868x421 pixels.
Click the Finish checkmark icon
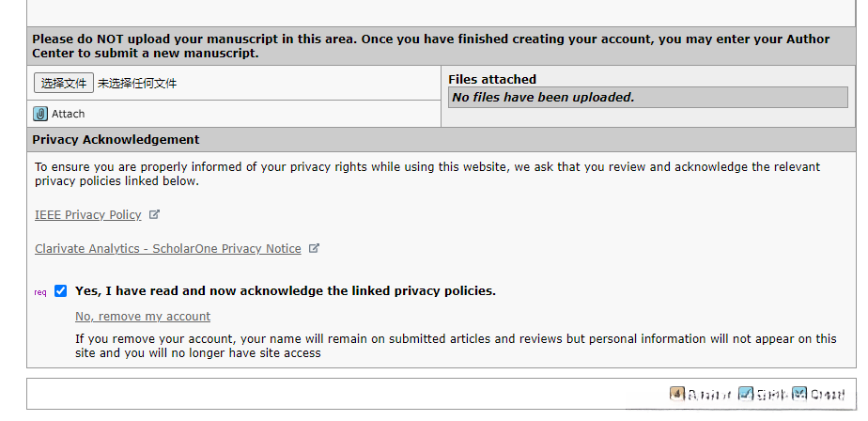tap(746, 395)
